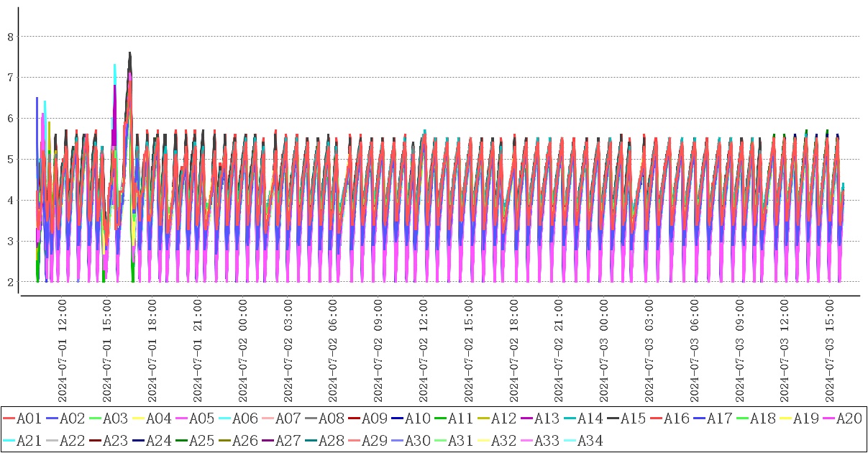868x453 pixels.
Task: Toggle the A01 series in legend
Action: point(29,418)
